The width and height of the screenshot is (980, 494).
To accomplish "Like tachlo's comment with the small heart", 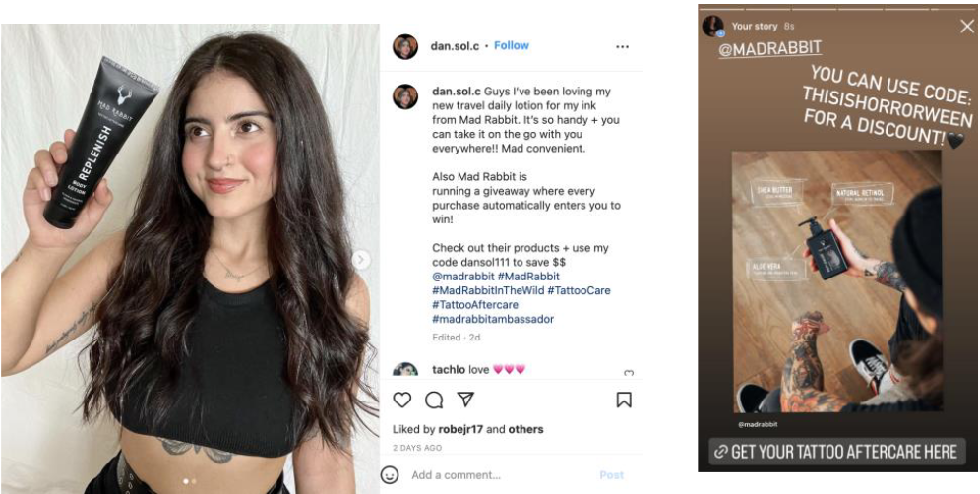I will pyautogui.click(x=629, y=373).
